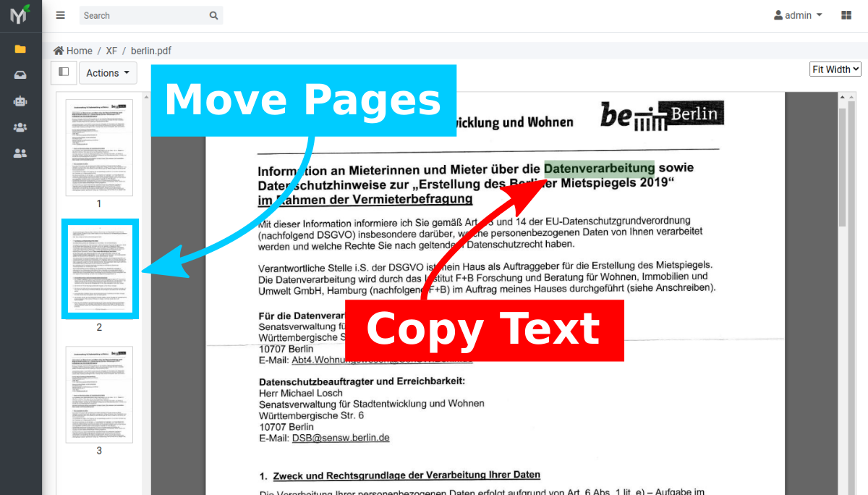The image size is (868, 495).
Task: Go to XF folder in breadcrumb
Action: pyautogui.click(x=111, y=51)
